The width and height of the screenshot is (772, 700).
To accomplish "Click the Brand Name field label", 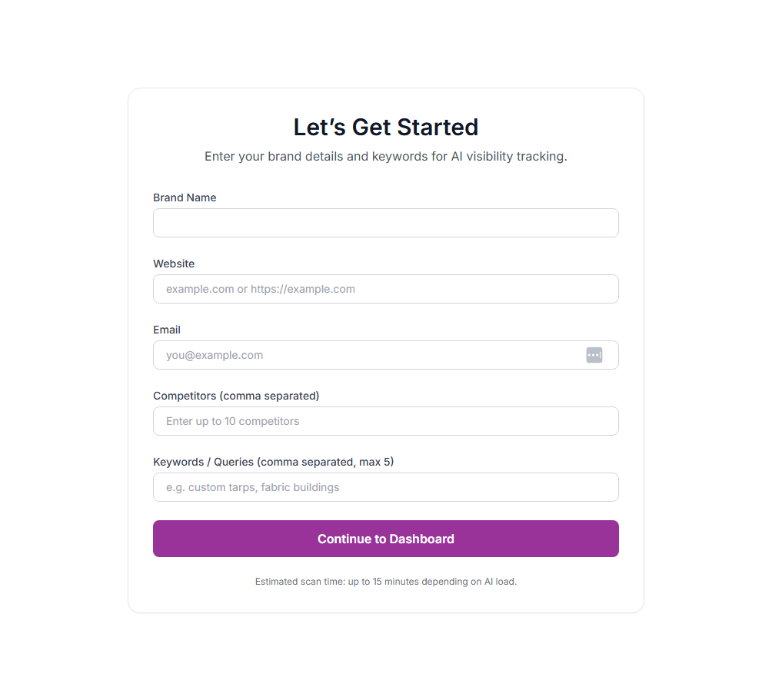I will [x=185, y=197].
